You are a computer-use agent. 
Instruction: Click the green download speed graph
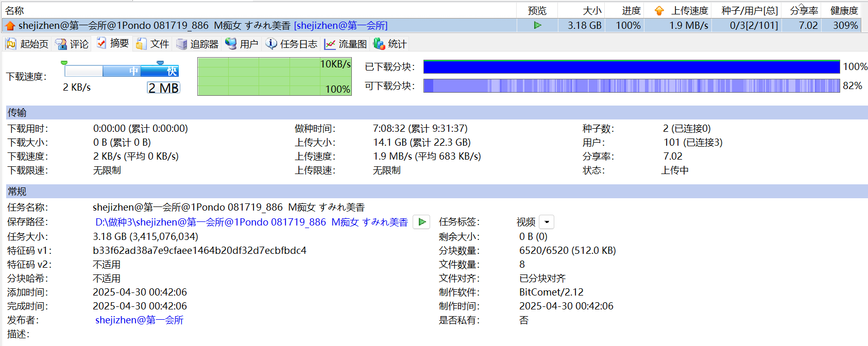click(x=274, y=76)
